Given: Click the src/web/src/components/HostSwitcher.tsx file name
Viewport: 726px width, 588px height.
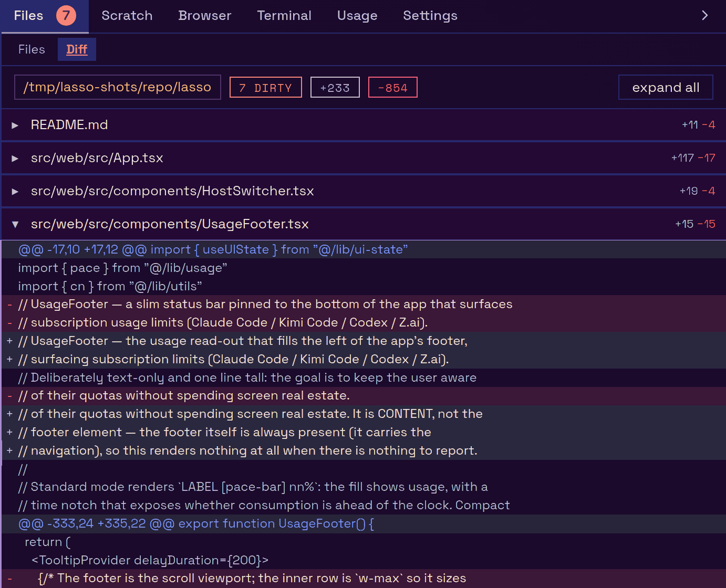Looking at the screenshot, I should pos(172,191).
